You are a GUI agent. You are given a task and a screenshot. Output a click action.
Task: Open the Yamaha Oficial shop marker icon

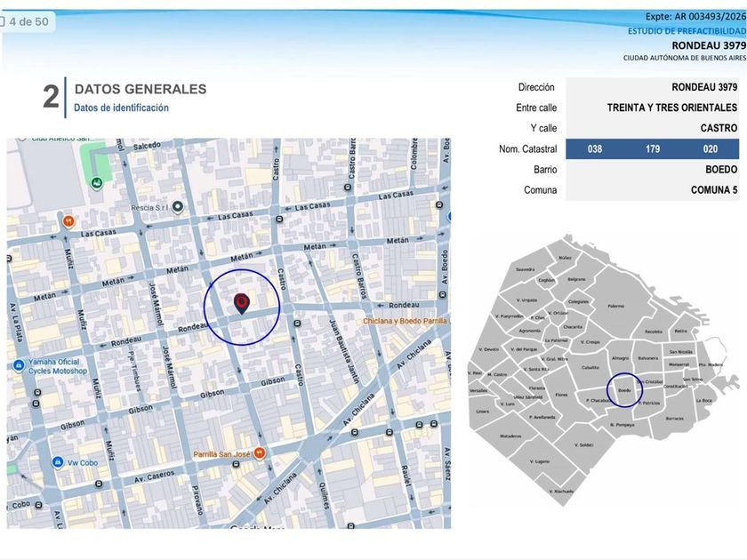[x=18, y=365]
